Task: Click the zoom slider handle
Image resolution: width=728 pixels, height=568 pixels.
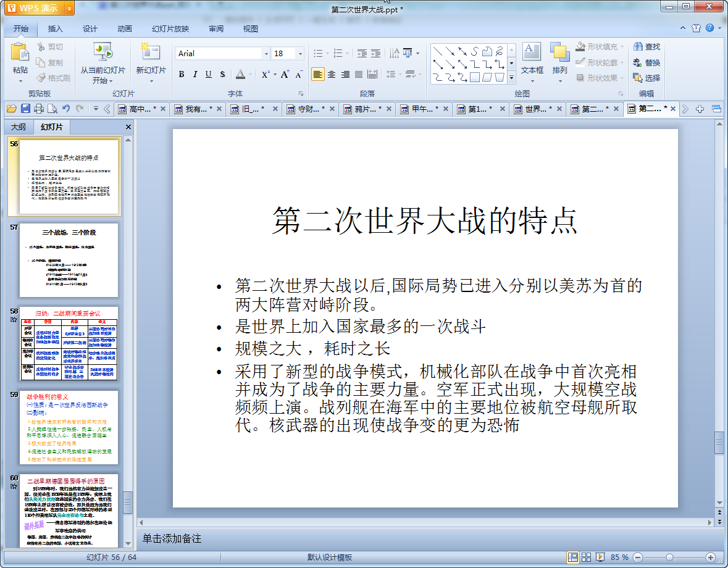Action: [669, 557]
